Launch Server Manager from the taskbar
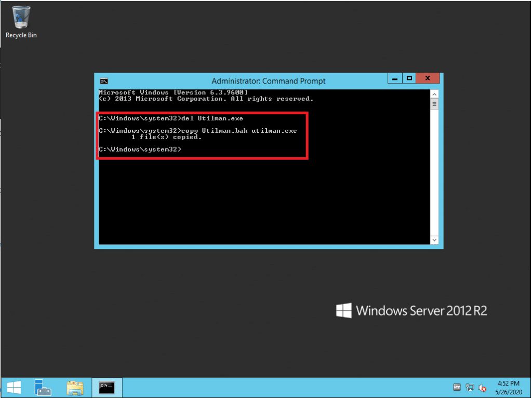532x398 pixels. pyautogui.click(x=43, y=387)
